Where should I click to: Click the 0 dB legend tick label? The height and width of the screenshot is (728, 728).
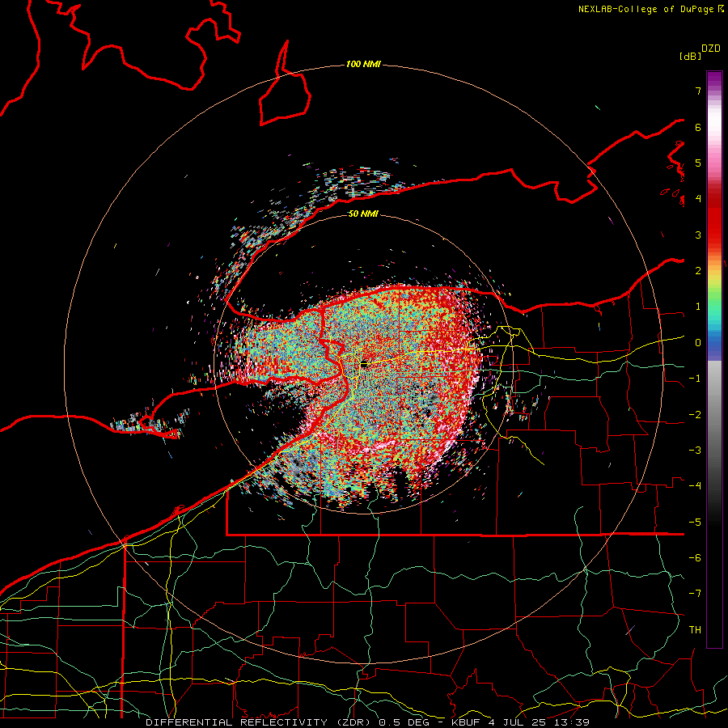tap(698, 343)
